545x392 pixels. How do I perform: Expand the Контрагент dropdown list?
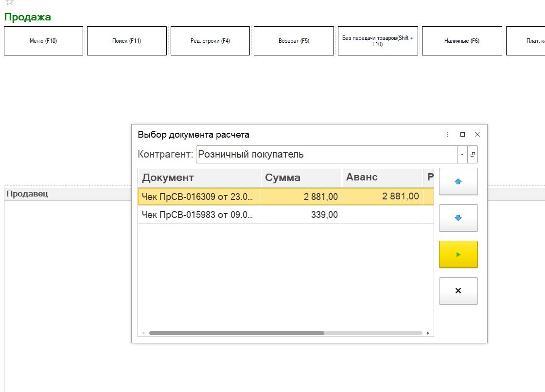[462, 155]
